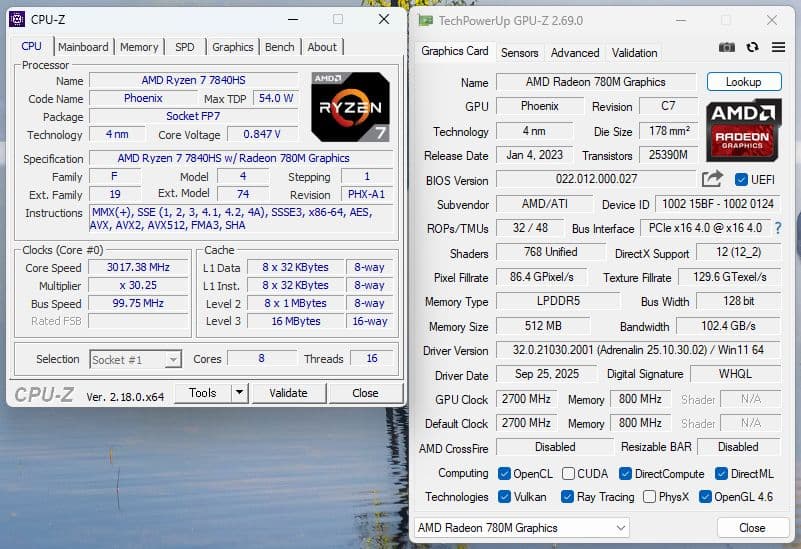Click the CPU Specification field

[x=241, y=158]
